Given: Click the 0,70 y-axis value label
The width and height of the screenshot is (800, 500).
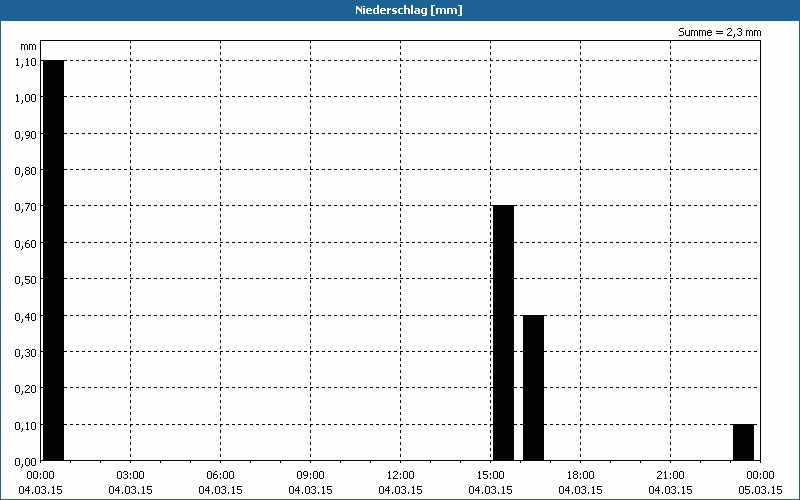Looking at the screenshot, I should point(26,207).
